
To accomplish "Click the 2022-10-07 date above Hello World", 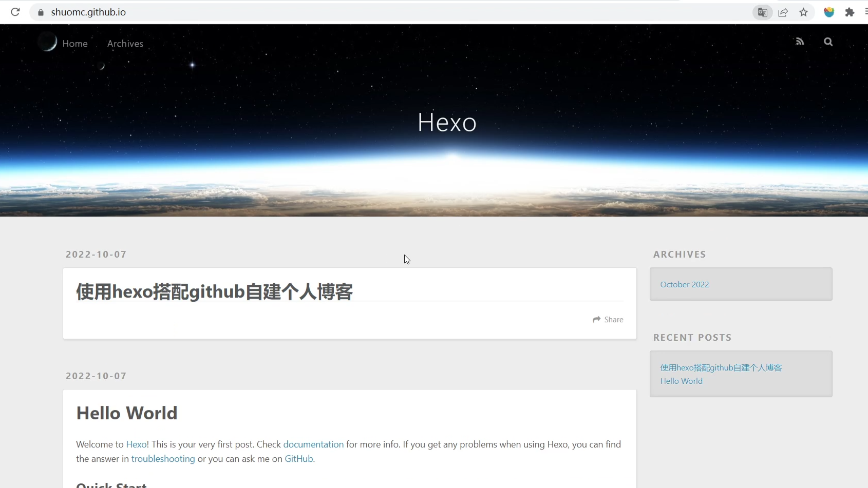I will (x=96, y=376).
